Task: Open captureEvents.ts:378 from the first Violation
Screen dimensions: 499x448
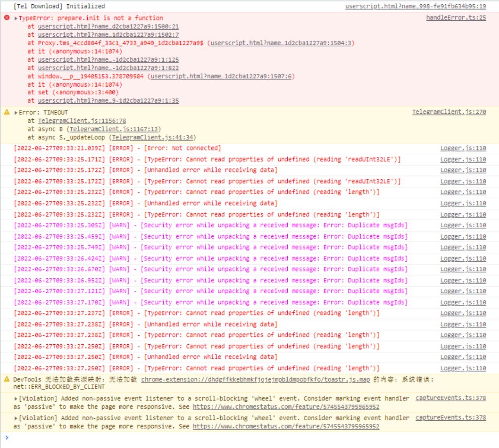Action: (451, 398)
